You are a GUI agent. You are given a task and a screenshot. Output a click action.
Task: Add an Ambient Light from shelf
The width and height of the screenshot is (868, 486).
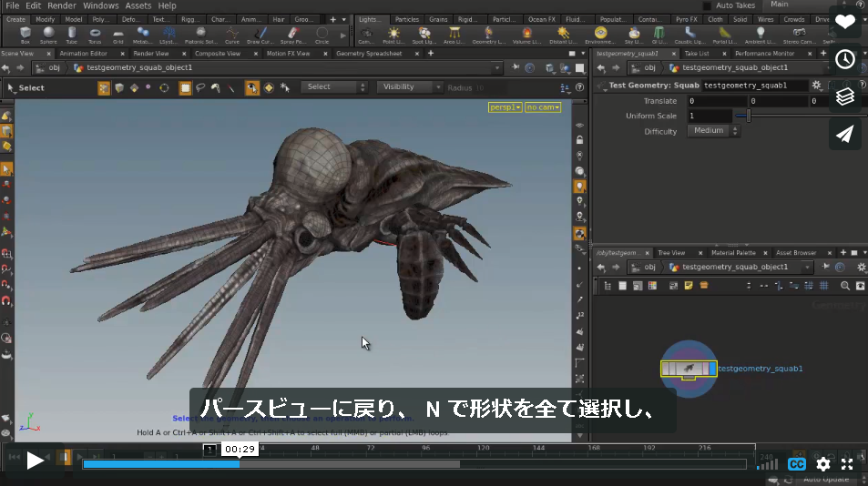pyautogui.click(x=760, y=35)
